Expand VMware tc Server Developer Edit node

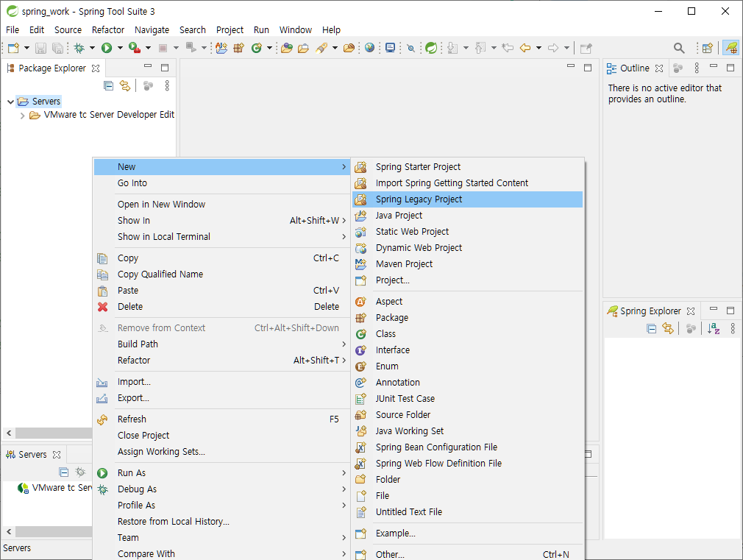coord(22,116)
